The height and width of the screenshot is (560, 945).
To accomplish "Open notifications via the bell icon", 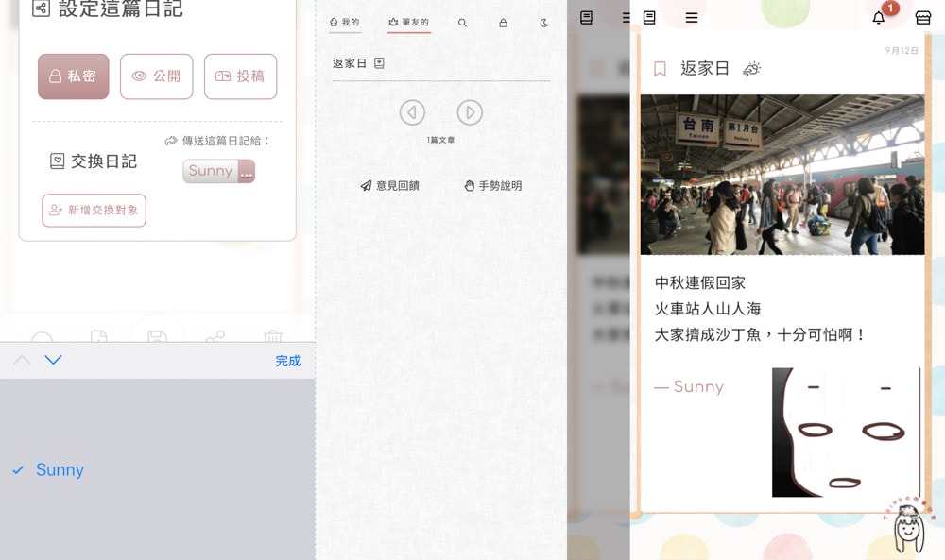I will (879, 17).
